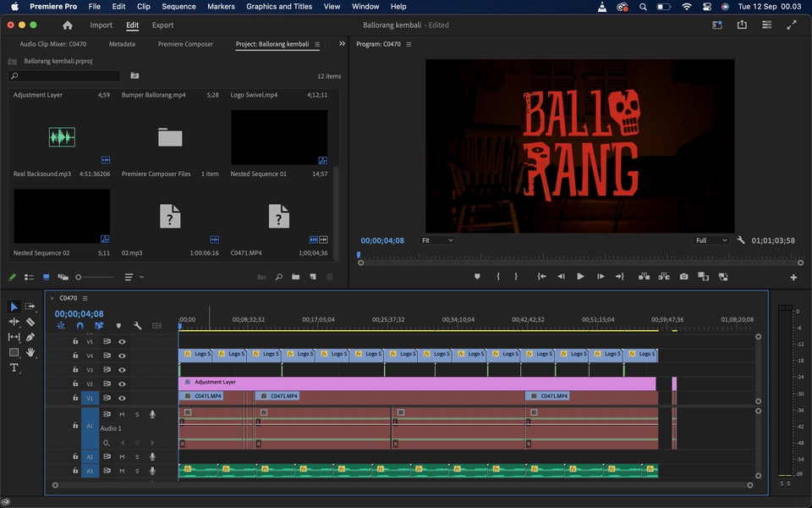
Task: Go to the Home screen icon
Action: [68, 25]
